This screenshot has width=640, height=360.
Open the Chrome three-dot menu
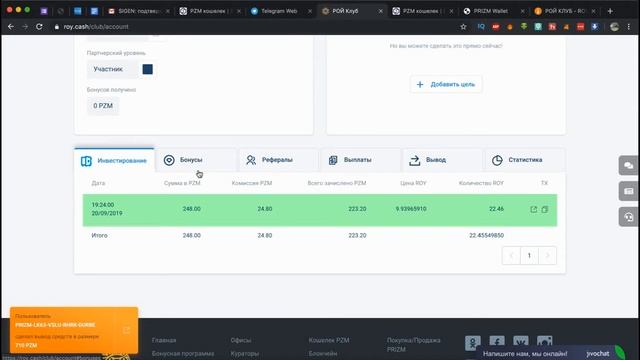(x=629, y=27)
